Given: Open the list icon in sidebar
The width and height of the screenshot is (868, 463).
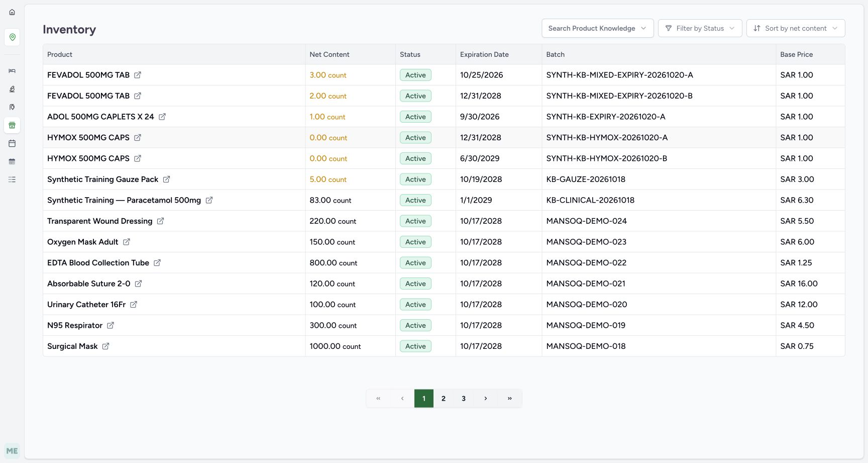Looking at the screenshot, I should click(12, 179).
